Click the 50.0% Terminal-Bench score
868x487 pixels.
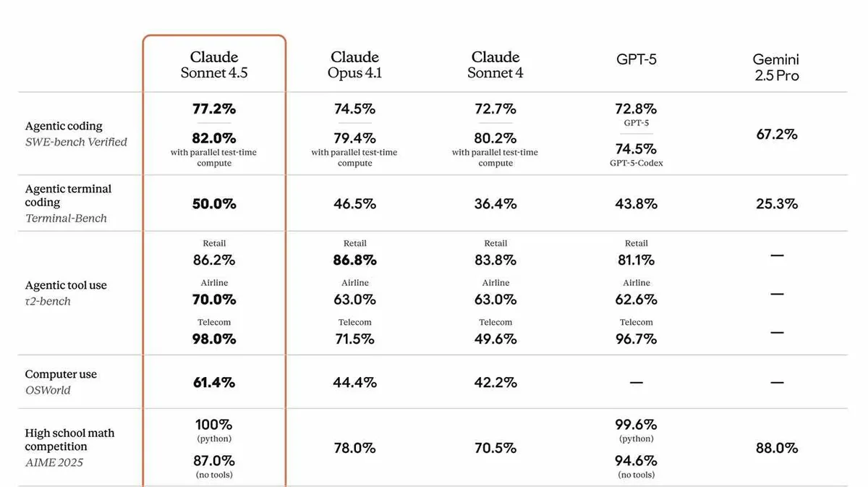coord(214,204)
